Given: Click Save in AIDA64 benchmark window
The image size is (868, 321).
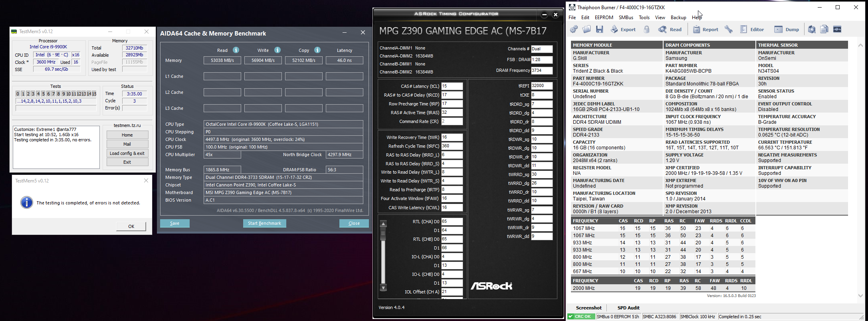Looking at the screenshot, I should (175, 223).
